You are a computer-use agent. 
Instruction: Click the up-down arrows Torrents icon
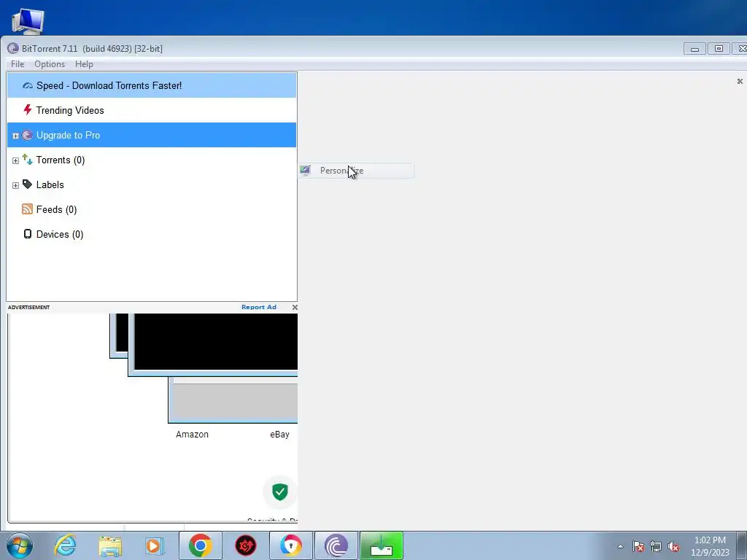(28, 160)
